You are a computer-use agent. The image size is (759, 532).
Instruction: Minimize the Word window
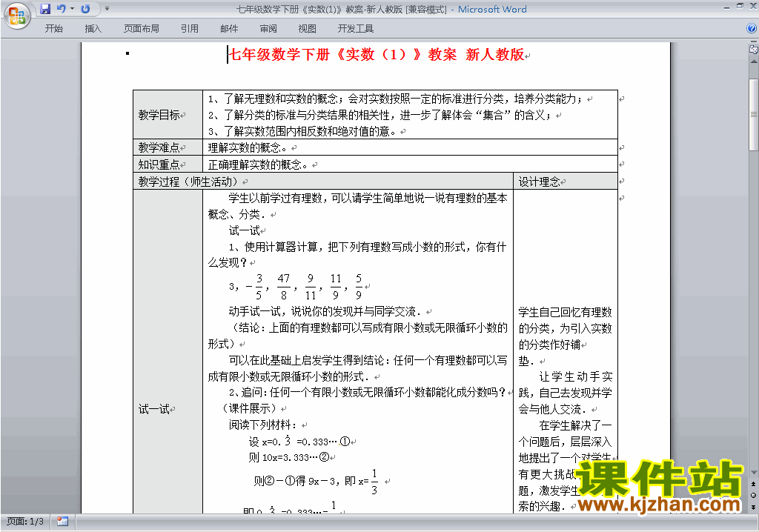726,7
